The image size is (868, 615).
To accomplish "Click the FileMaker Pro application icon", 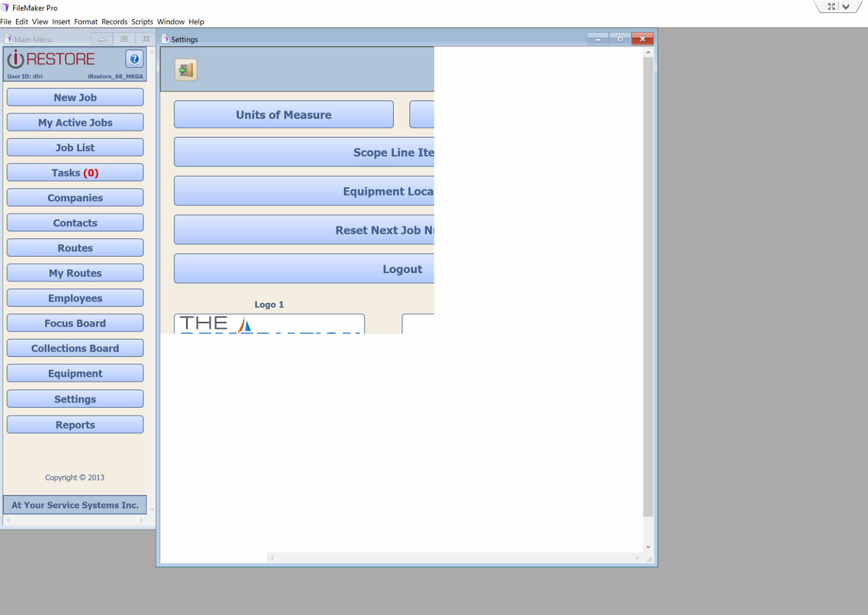I will [x=5, y=8].
